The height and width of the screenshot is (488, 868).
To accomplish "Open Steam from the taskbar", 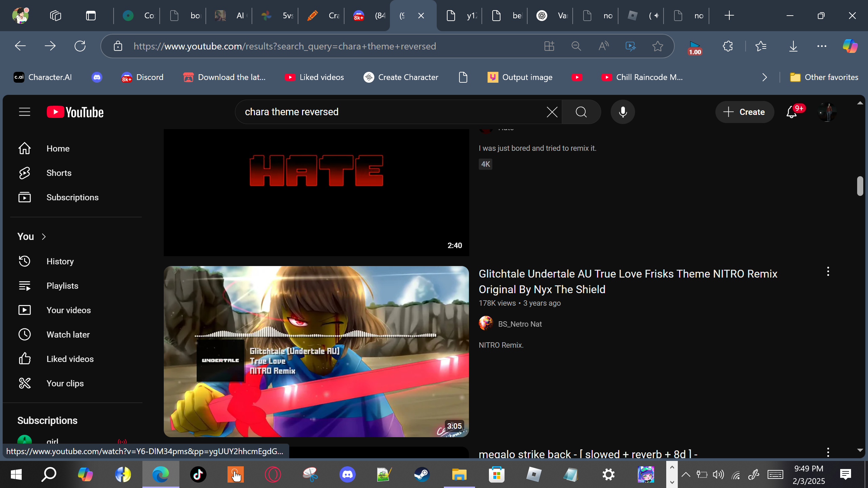I will click(x=422, y=474).
